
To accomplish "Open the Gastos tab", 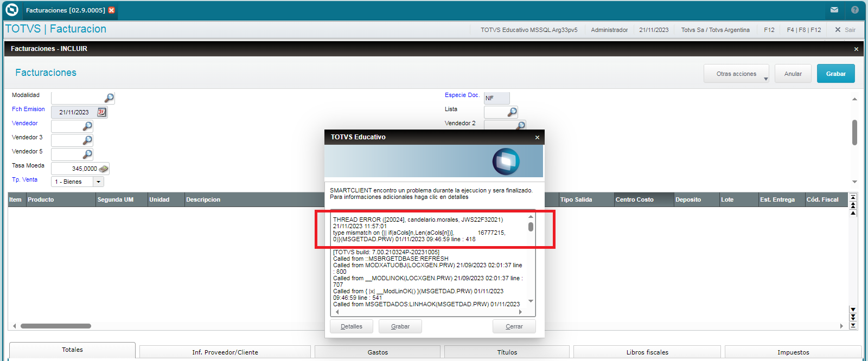I will (378, 352).
